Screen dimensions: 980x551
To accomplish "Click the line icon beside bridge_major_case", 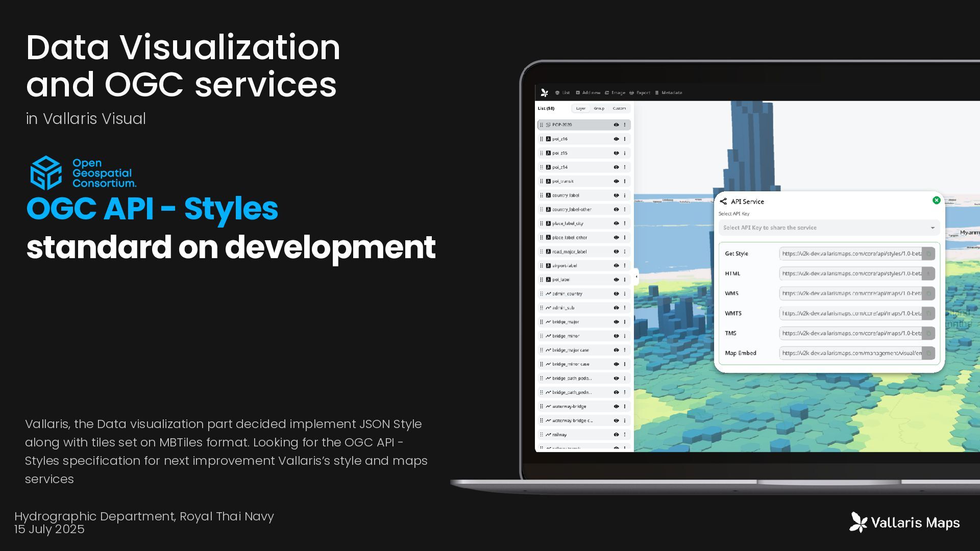I will [548, 350].
